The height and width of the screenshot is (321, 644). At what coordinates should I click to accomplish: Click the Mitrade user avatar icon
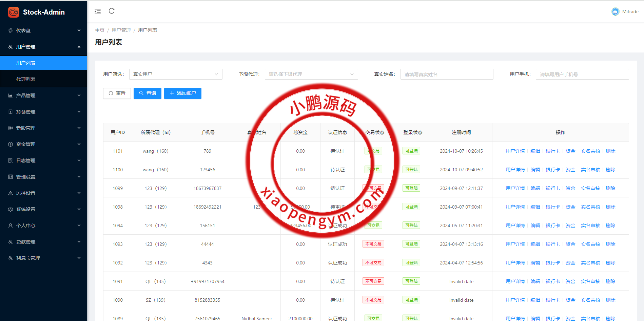pyautogui.click(x=615, y=12)
